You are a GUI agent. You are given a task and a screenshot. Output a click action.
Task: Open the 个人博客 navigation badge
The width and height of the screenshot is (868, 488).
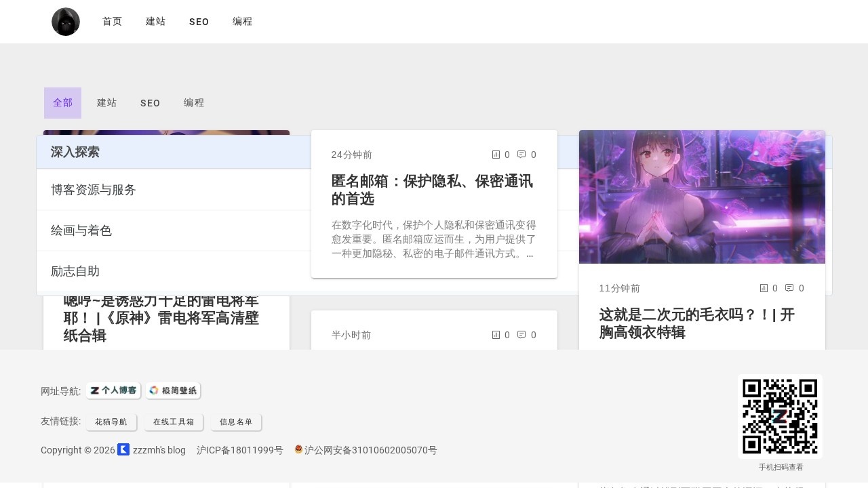pyautogui.click(x=113, y=390)
